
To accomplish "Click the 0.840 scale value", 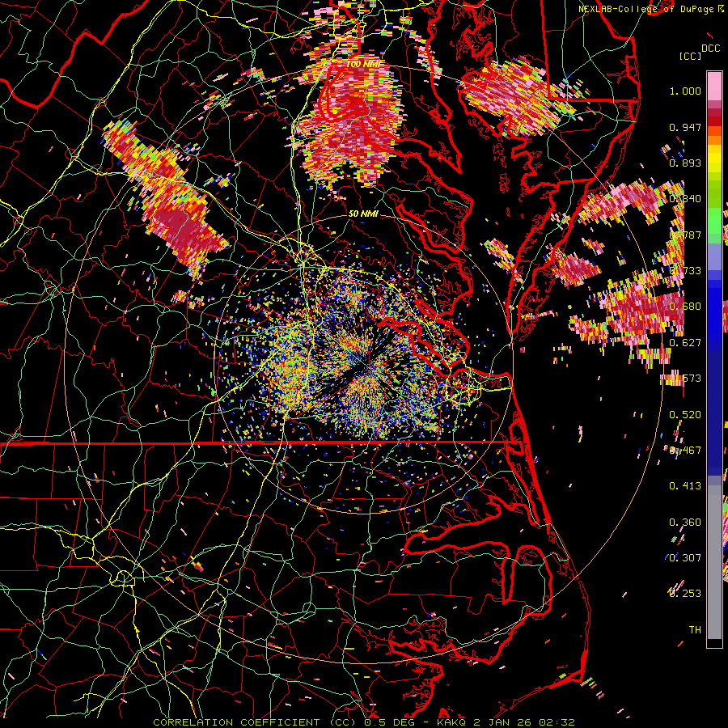I will click(x=685, y=199).
